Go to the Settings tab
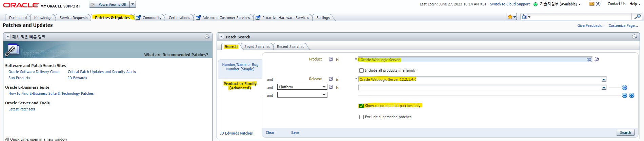644x141 pixels. pos(323,18)
